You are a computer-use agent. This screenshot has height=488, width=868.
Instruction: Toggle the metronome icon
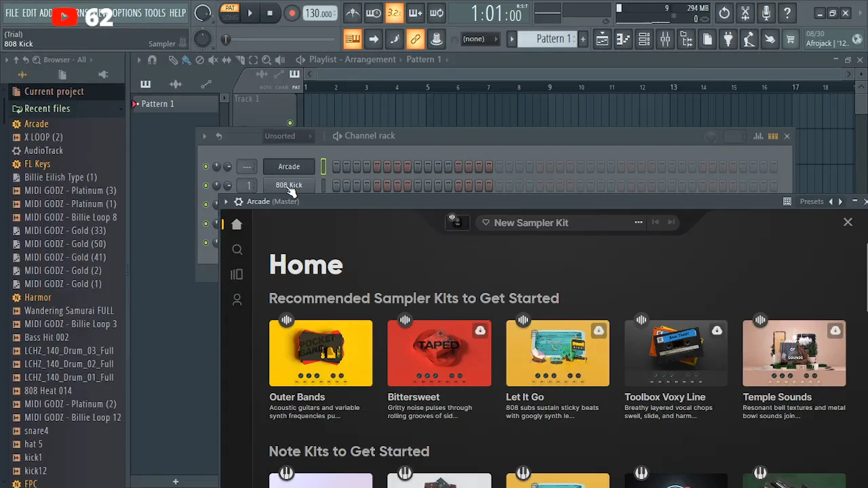coord(353,13)
